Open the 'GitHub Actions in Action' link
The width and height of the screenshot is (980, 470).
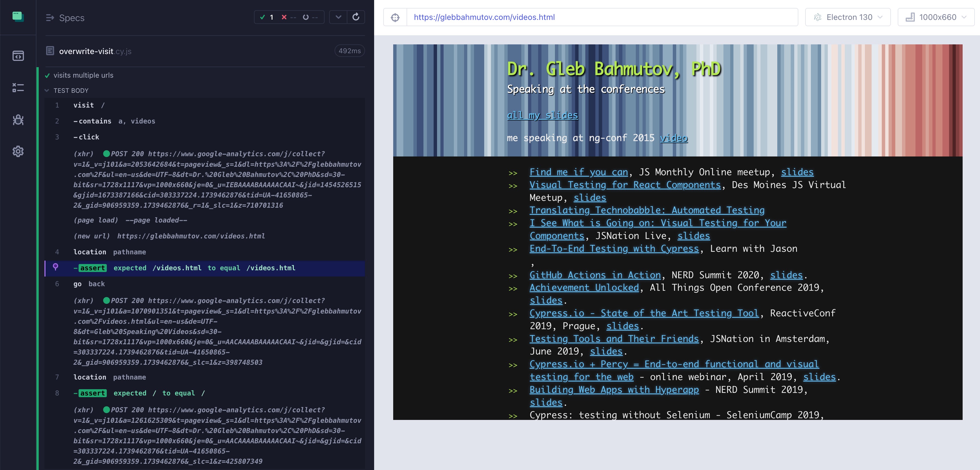tap(595, 275)
